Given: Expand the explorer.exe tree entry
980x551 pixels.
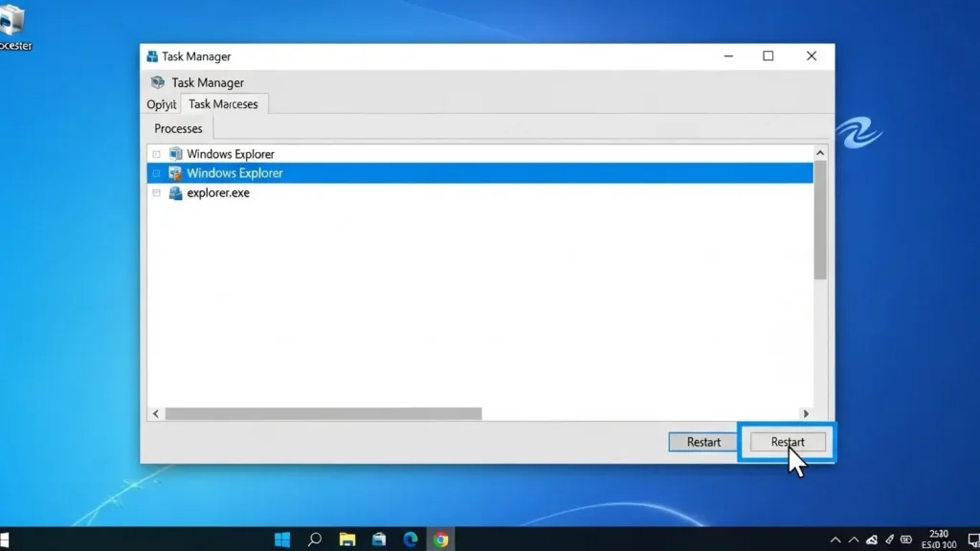Looking at the screenshot, I should point(156,193).
